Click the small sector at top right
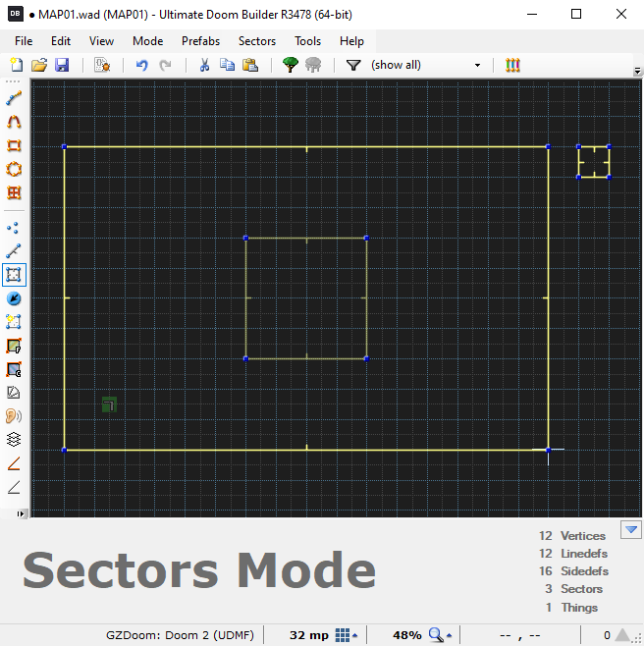644x646 pixels. 594,161
